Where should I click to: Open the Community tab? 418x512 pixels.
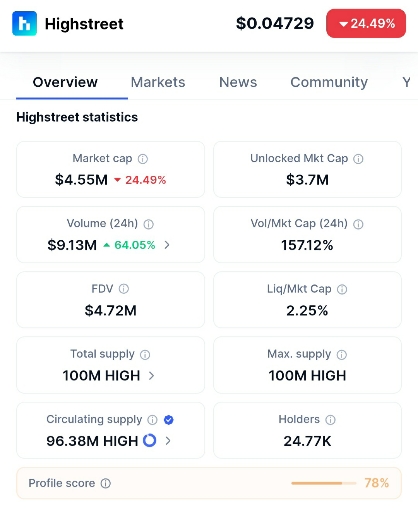329,82
